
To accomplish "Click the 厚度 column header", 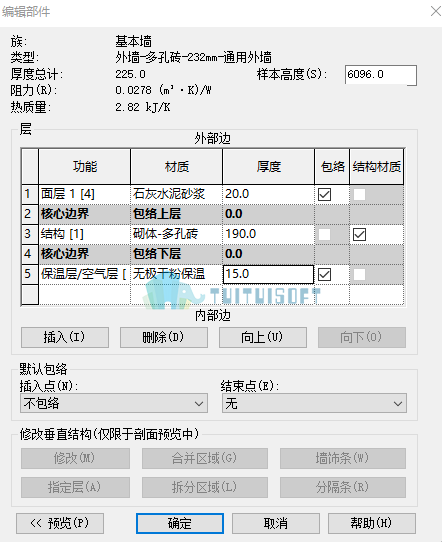I will (x=269, y=167).
